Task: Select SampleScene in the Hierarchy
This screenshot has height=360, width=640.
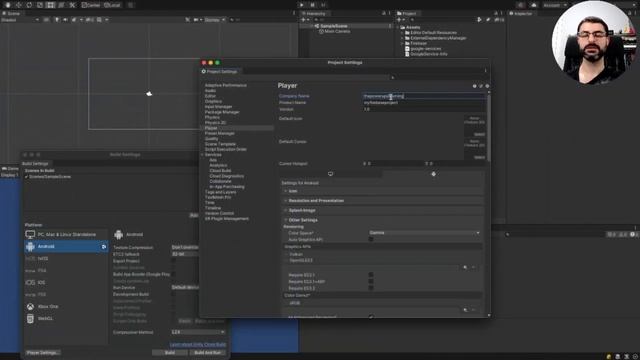Action: tap(333, 26)
